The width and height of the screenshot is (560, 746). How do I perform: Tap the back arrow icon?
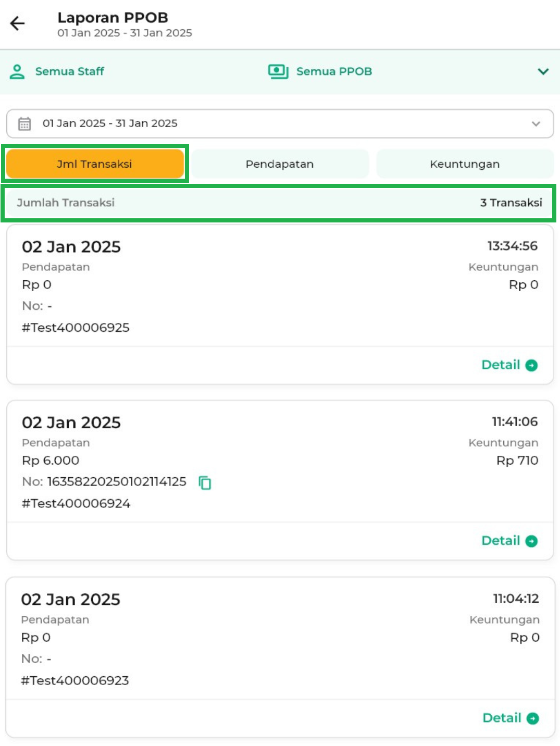coord(18,23)
